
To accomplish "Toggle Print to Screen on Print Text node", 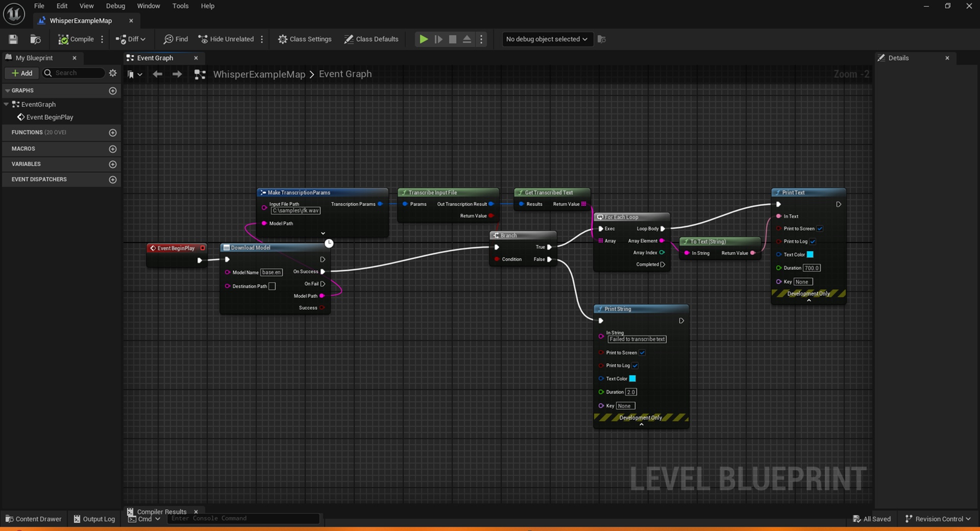I will (820, 229).
